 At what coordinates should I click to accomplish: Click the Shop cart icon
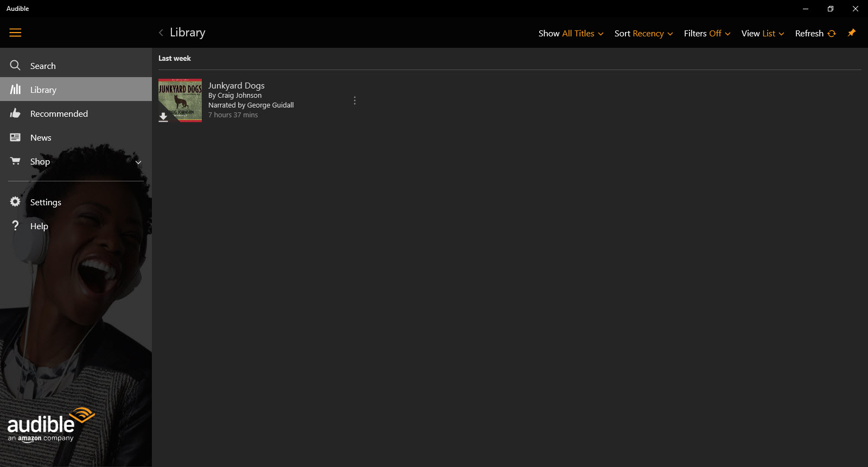(15, 161)
